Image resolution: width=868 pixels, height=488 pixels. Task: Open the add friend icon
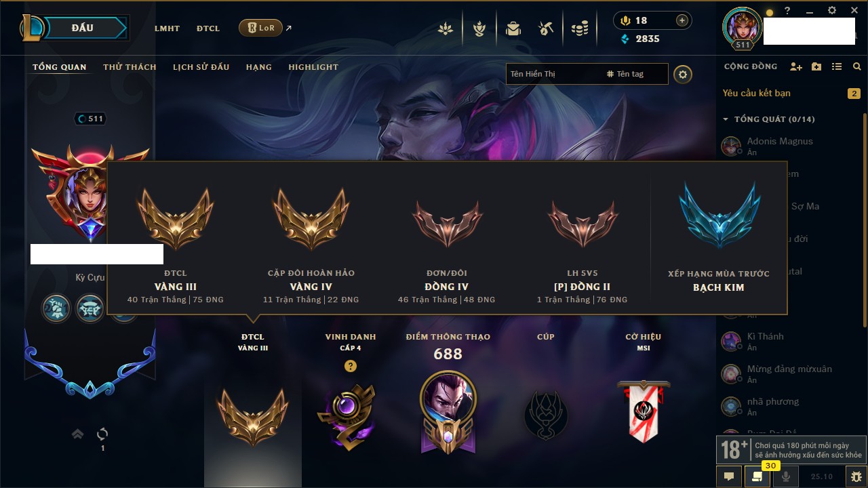tap(796, 66)
